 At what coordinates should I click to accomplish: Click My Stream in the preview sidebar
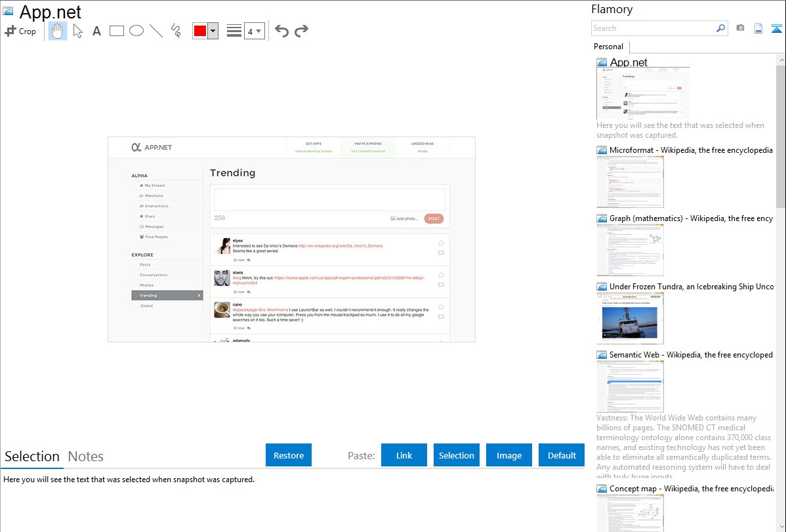(x=155, y=186)
